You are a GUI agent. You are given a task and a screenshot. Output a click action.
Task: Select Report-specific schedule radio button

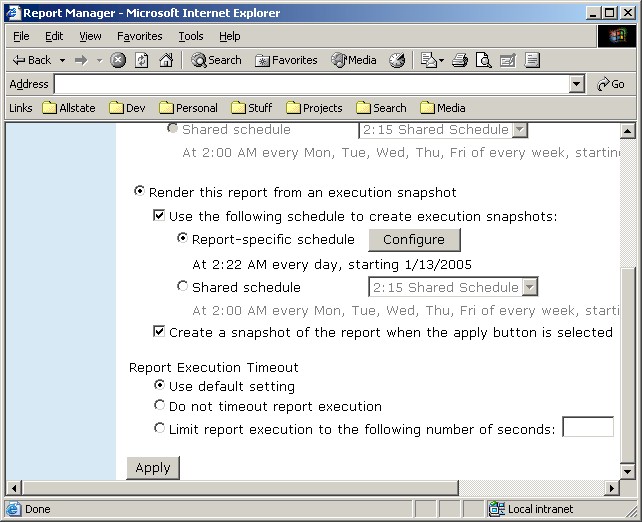pos(182,238)
